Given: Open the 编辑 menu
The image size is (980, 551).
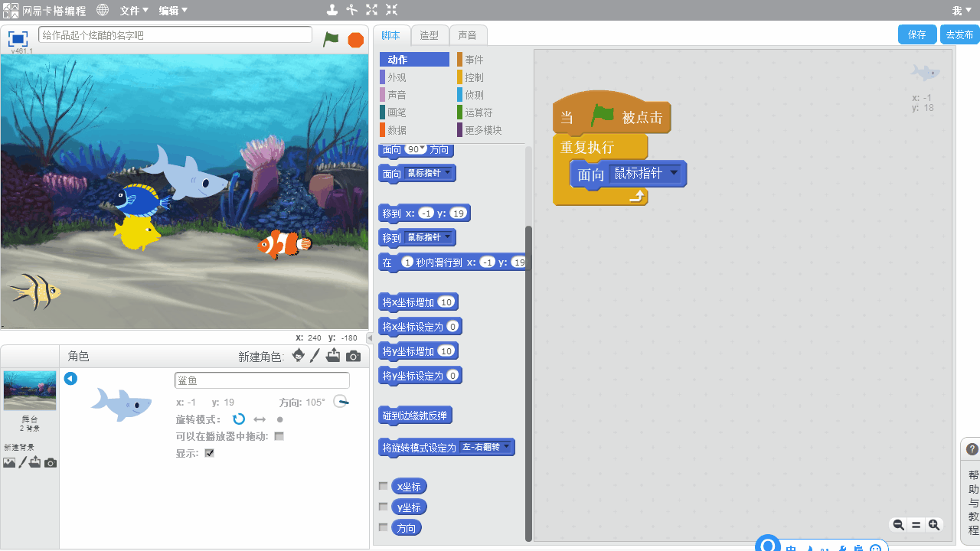Looking at the screenshot, I should (x=173, y=10).
